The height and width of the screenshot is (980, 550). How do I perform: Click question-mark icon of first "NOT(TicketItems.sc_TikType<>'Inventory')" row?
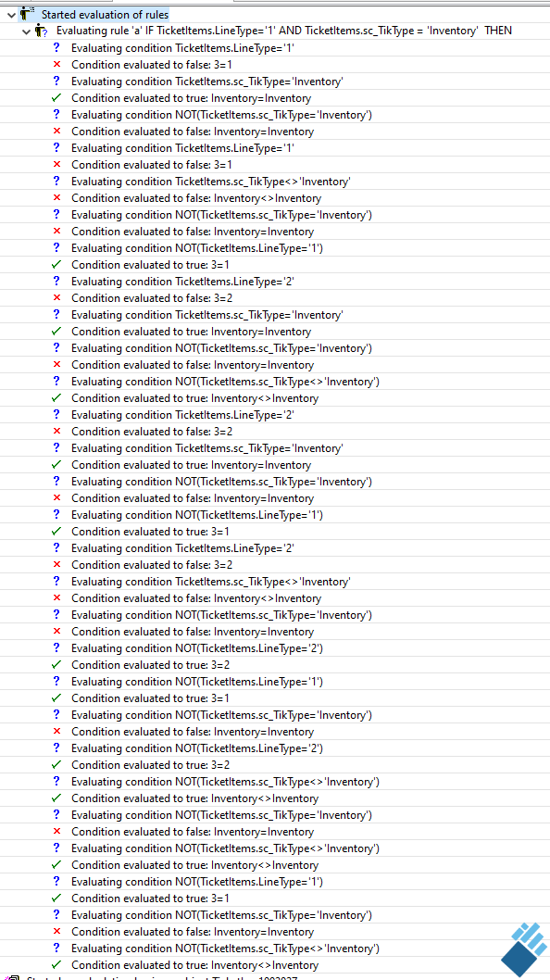click(56, 382)
